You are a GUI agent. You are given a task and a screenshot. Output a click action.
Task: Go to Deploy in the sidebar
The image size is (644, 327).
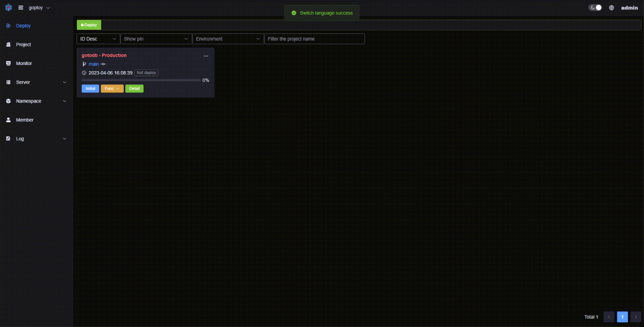pos(36,26)
